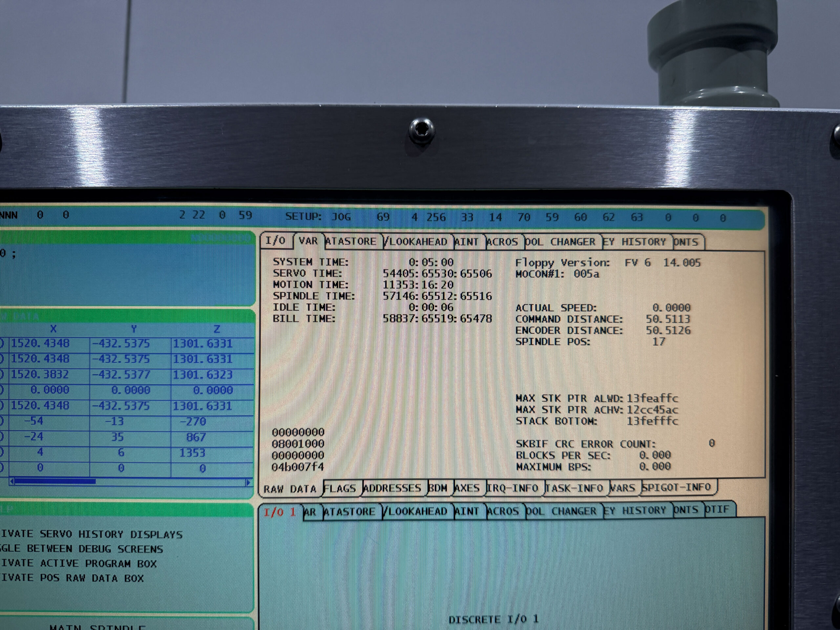Click MAX STK PTR ALWD value 13feaffc
Viewport: 840px width, 630px height.
[652, 398]
